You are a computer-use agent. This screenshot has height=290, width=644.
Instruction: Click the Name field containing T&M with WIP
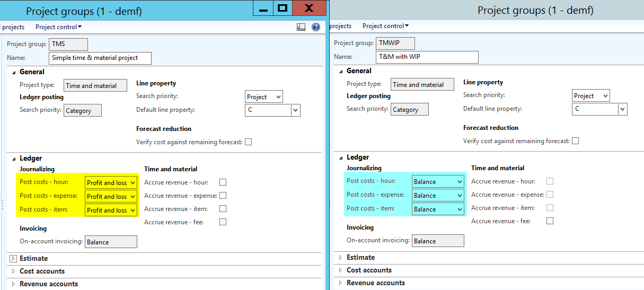427,57
